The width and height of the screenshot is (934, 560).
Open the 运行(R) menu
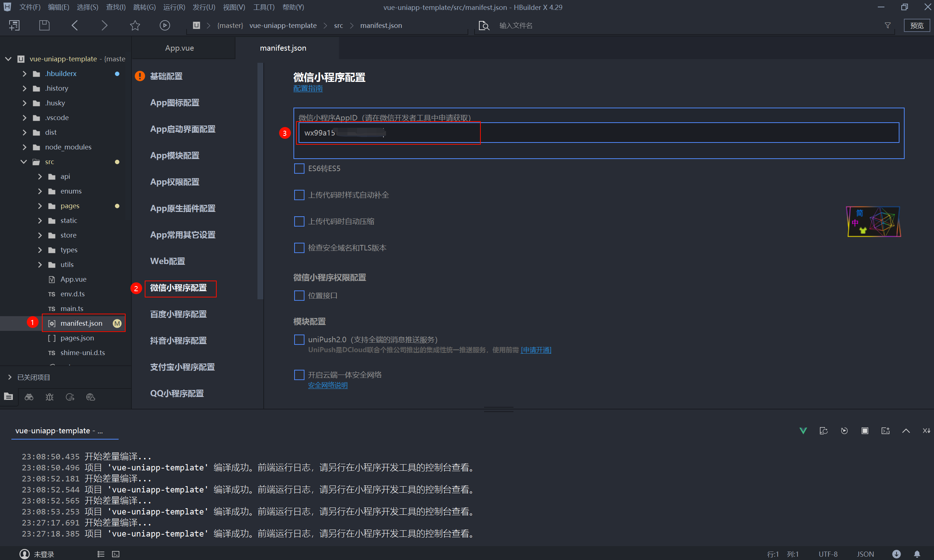174,7
